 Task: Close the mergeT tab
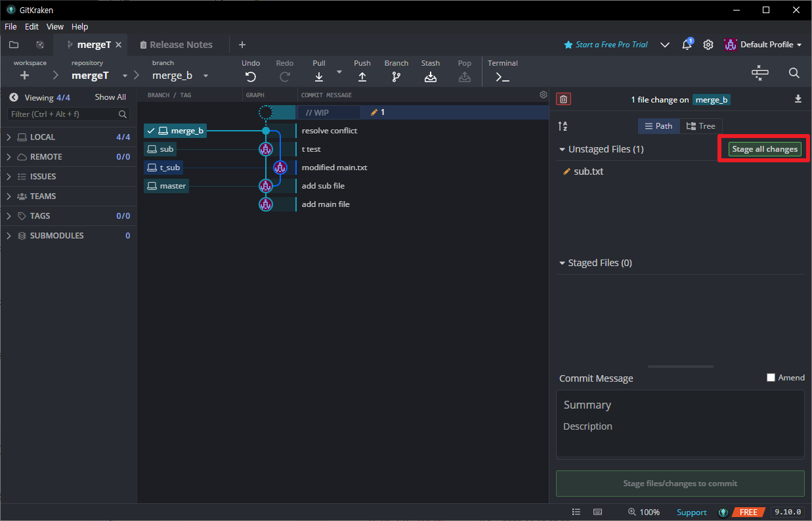(119, 45)
